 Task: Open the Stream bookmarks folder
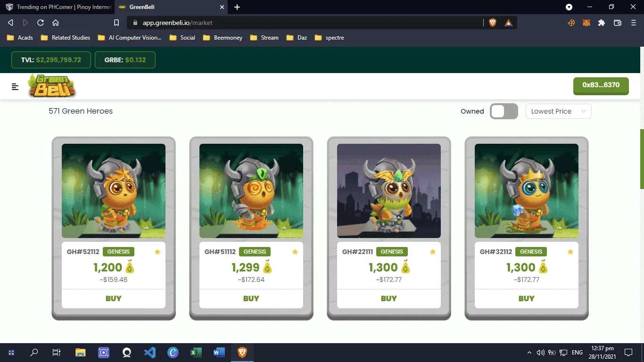click(264, 38)
